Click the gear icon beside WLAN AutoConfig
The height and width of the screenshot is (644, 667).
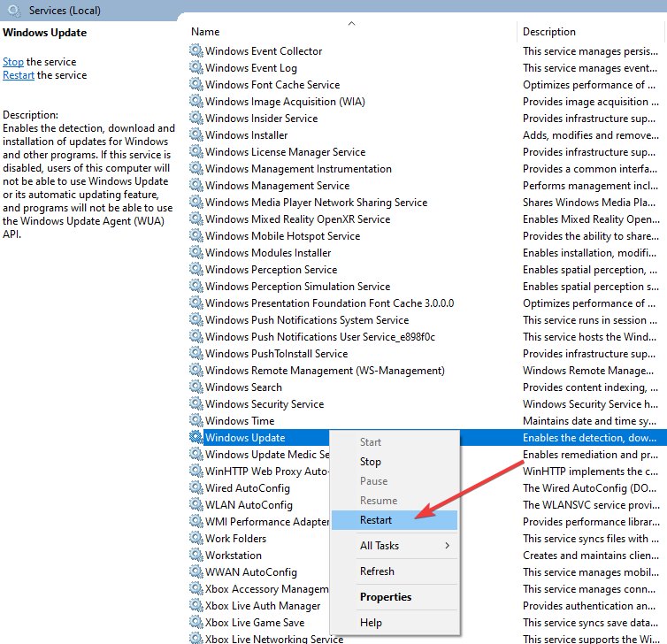coord(195,504)
